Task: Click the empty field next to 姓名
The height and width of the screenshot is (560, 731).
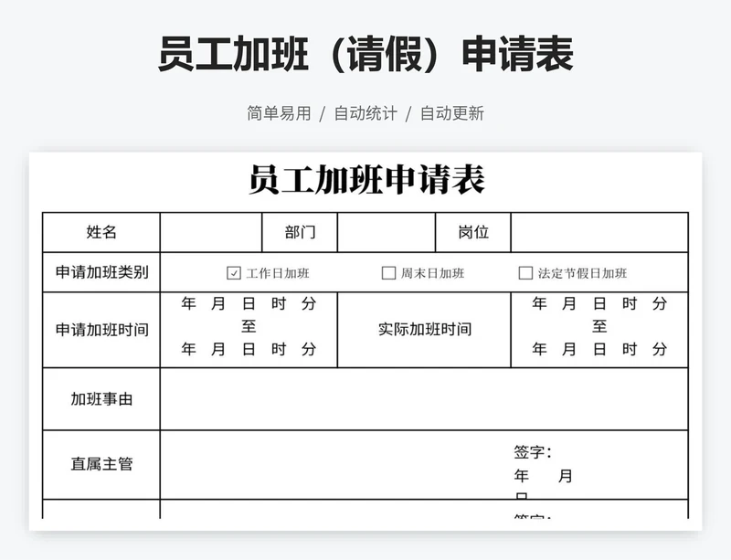Action: point(211,232)
